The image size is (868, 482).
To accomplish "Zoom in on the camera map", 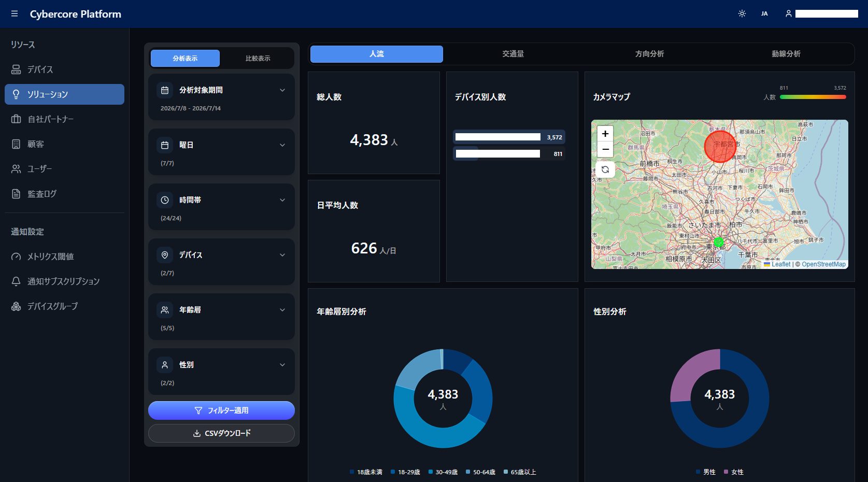I will point(605,134).
